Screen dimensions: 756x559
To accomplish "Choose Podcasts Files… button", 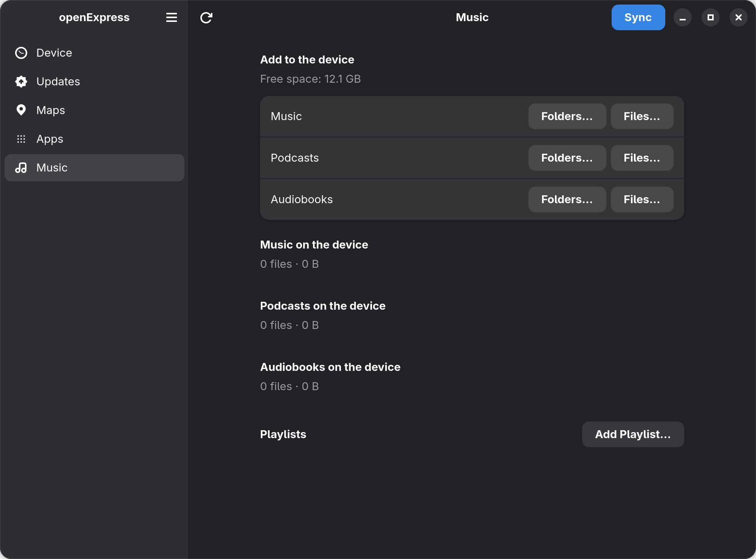I will pyautogui.click(x=642, y=158).
